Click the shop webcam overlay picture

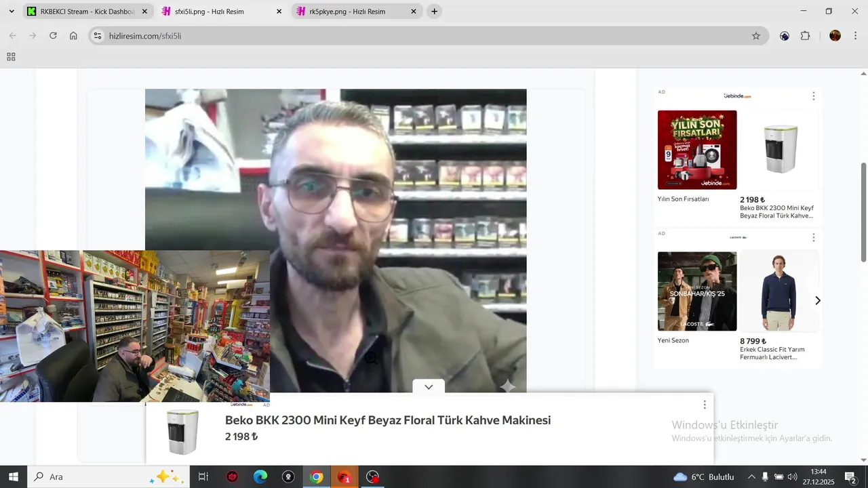[x=135, y=326]
